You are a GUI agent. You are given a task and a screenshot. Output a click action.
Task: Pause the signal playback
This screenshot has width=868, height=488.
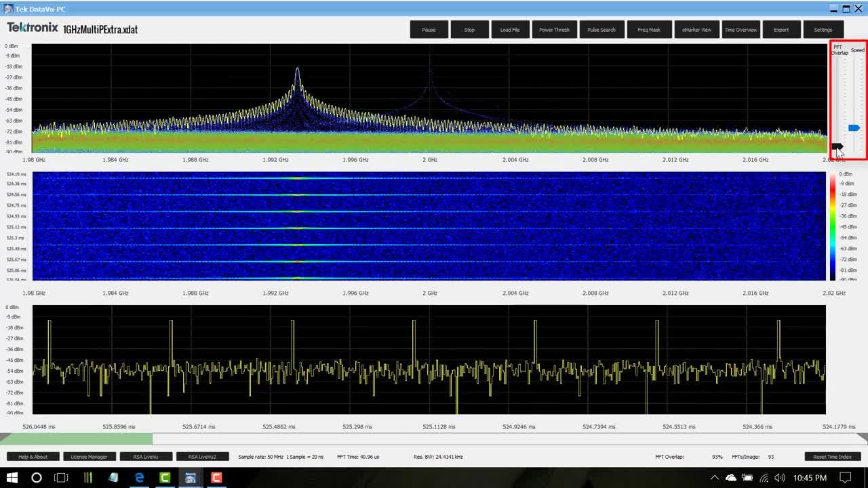point(429,29)
